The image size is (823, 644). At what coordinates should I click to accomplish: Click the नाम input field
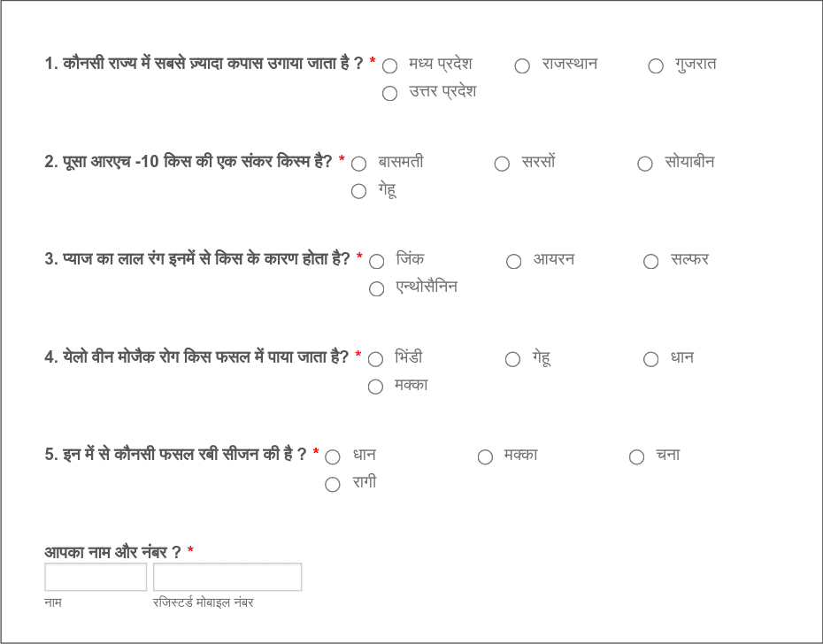pos(96,576)
